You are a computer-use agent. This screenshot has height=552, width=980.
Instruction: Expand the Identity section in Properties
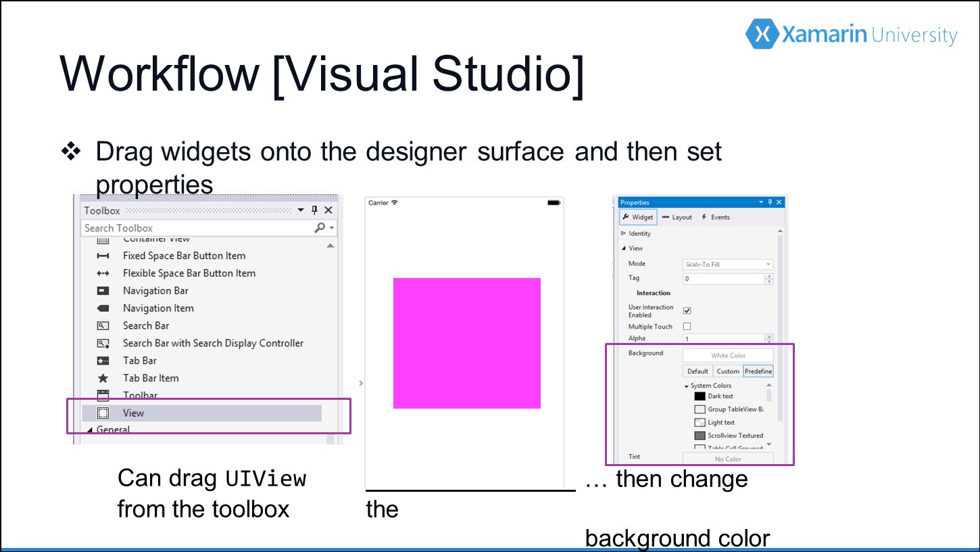pos(623,233)
